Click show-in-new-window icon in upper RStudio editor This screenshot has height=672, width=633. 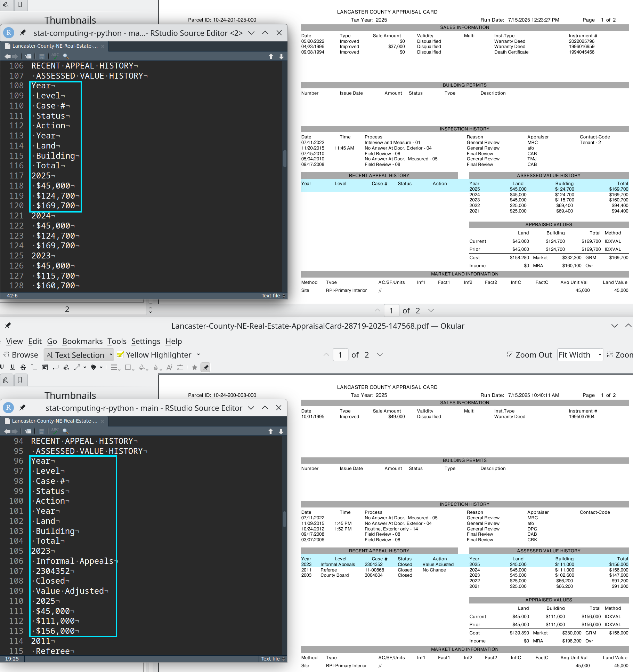pyautogui.click(x=29, y=56)
